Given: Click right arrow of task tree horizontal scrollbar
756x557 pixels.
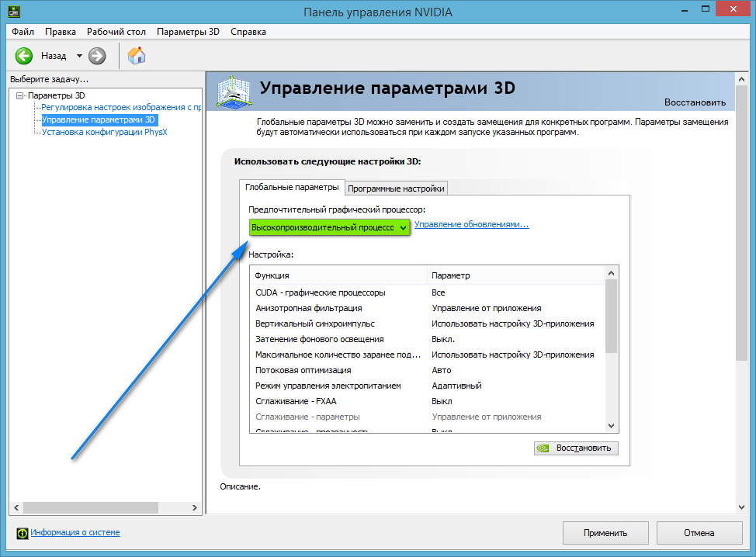Looking at the screenshot, I should [x=194, y=508].
